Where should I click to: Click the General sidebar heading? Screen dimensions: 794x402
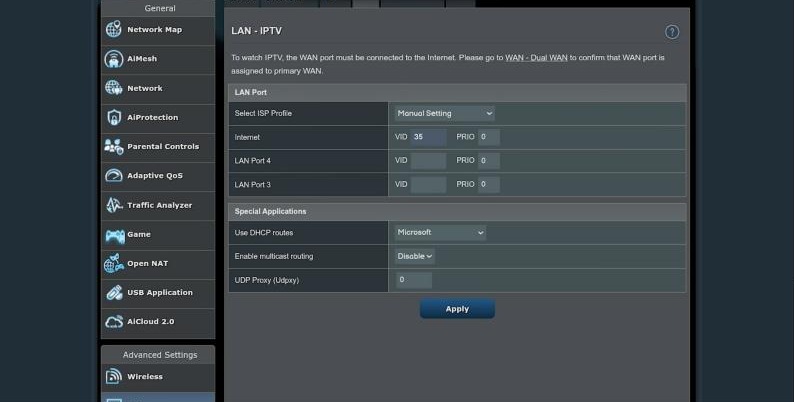[x=160, y=8]
